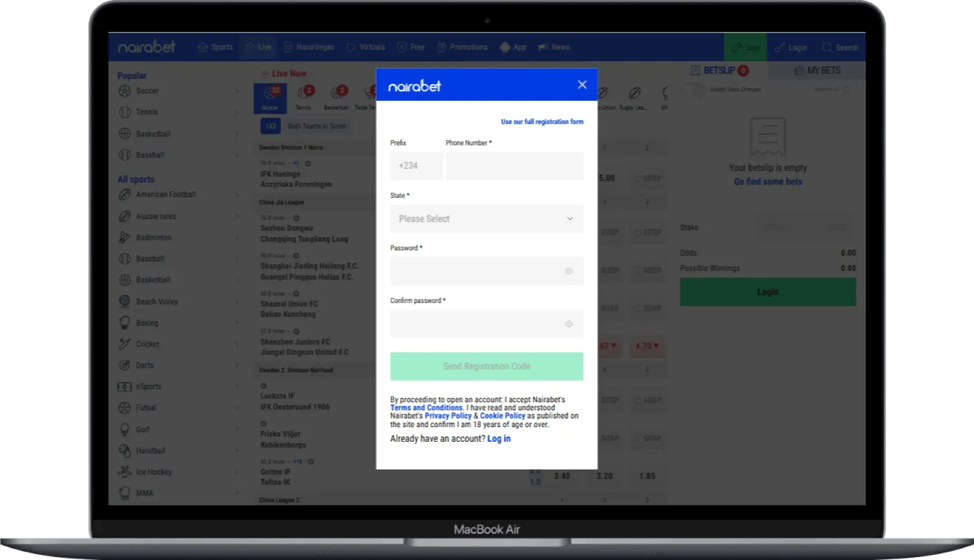Close the registration dialog
The height and width of the screenshot is (560, 974).
(582, 85)
